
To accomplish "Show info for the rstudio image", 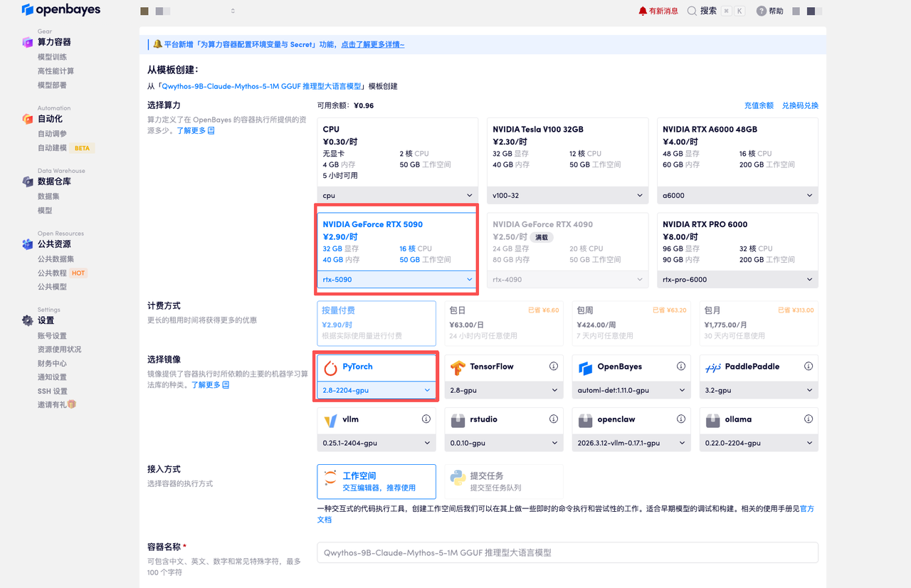I will 553,419.
